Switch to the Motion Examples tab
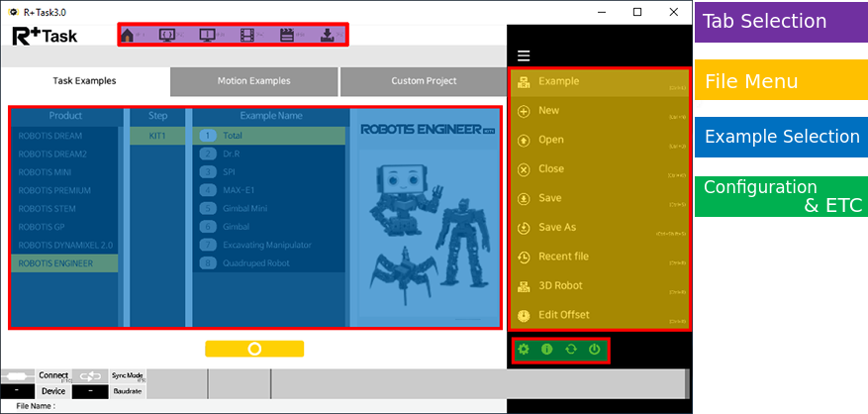This screenshot has height=414, width=868. tap(253, 81)
